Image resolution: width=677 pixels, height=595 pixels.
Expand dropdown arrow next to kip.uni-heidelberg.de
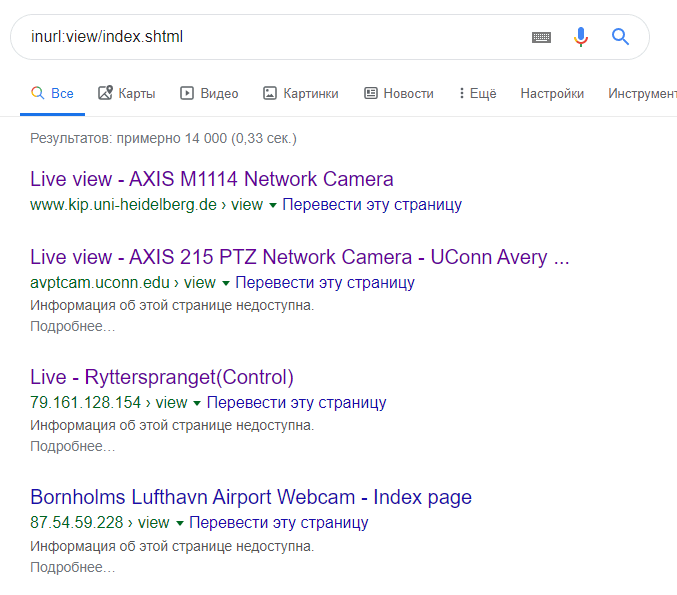pyautogui.click(x=273, y=205)
